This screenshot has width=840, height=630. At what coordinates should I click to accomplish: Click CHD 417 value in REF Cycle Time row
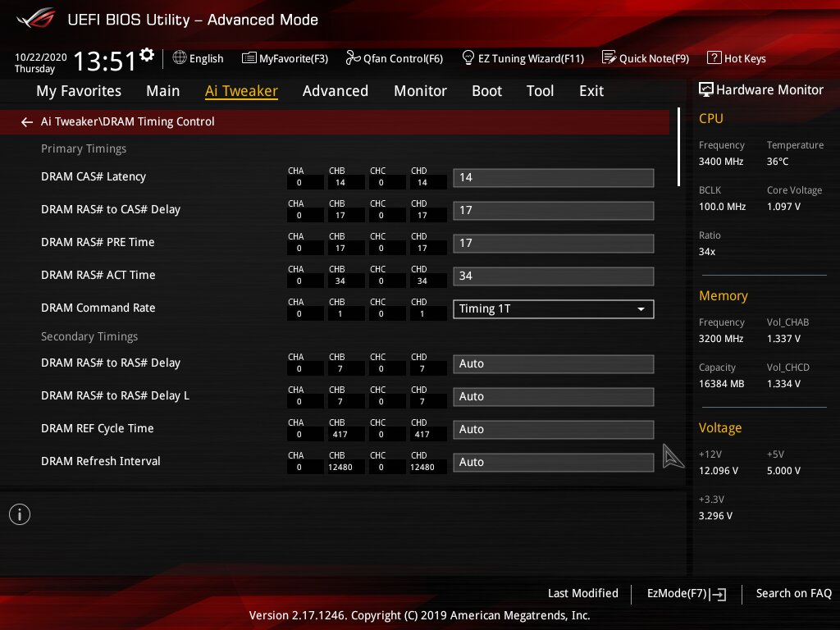[422, 435]
